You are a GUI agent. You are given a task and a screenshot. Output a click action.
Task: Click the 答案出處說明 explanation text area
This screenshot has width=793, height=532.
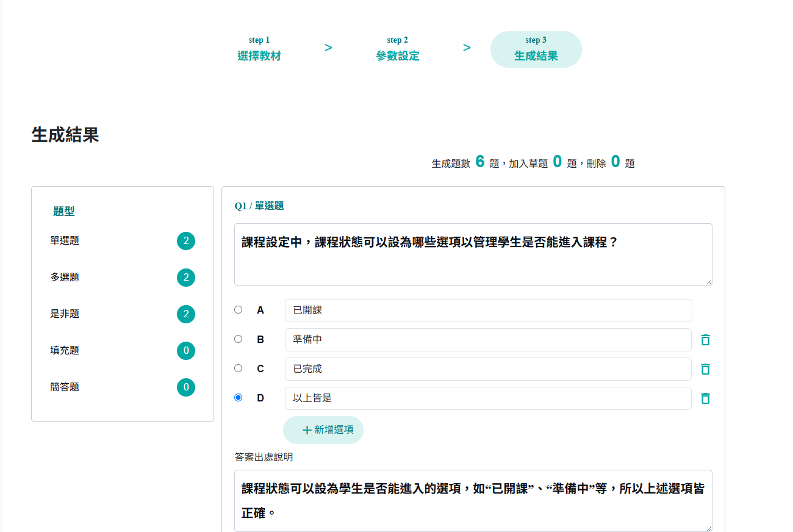click(x=473, y=500)
